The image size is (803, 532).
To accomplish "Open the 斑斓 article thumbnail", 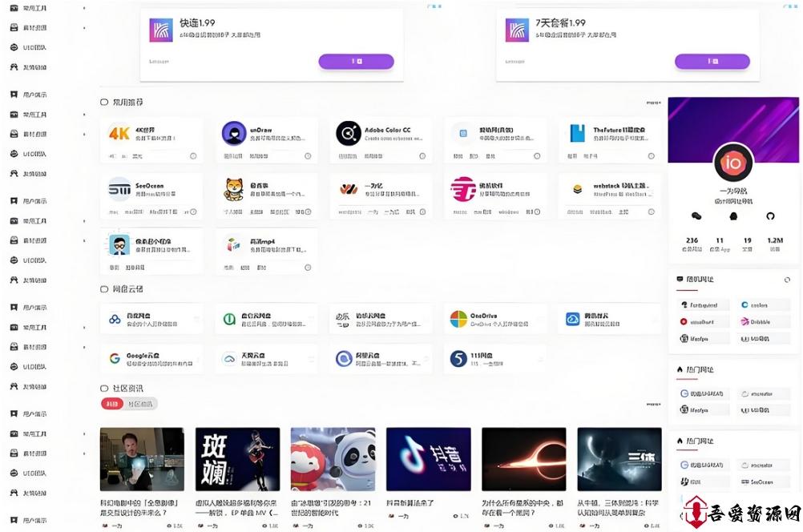I will pyautogui.click(x=238, y=459).
